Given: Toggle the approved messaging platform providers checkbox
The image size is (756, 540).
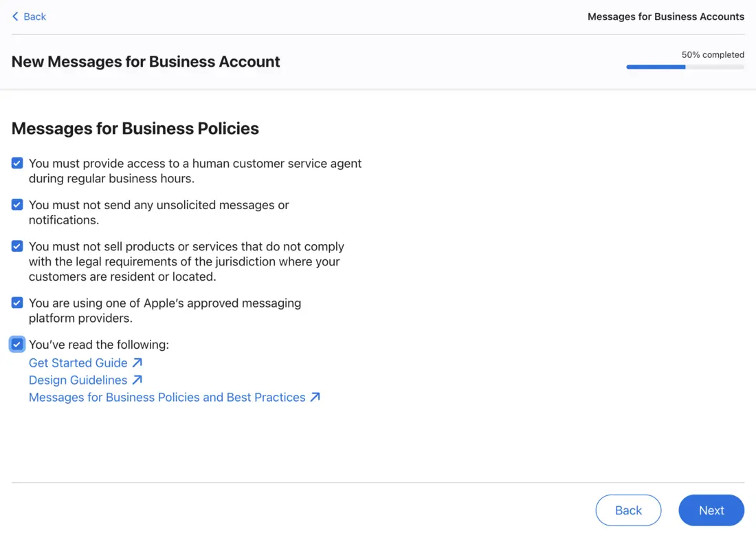Looking at the screenshot, I should tap(17, 303).
